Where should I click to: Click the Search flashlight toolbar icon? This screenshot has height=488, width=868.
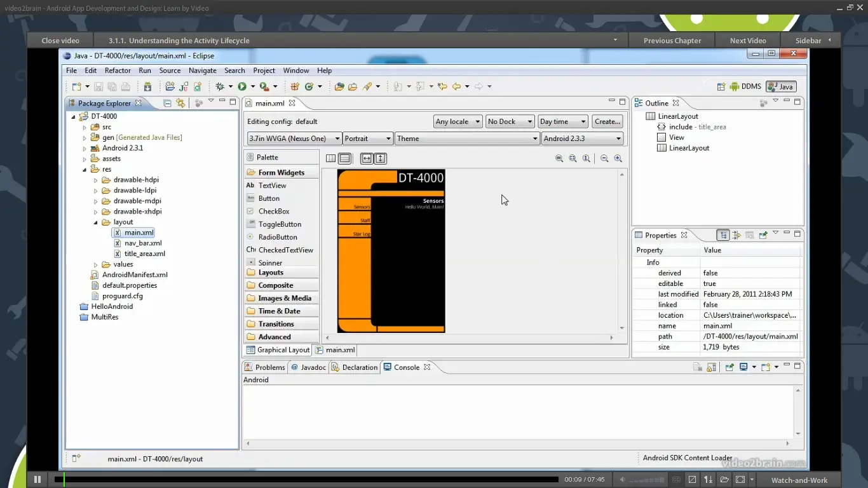click(x=367, y=86)
